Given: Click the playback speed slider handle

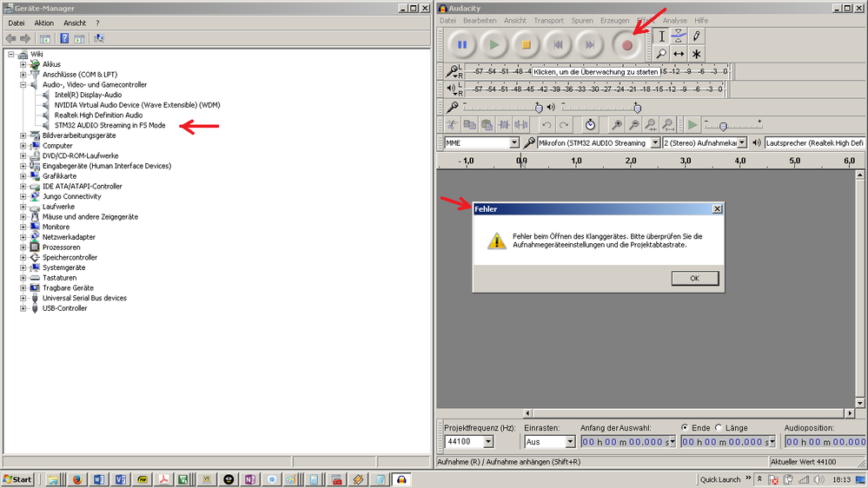Looking at the screenshot, I should coord(723,126).
